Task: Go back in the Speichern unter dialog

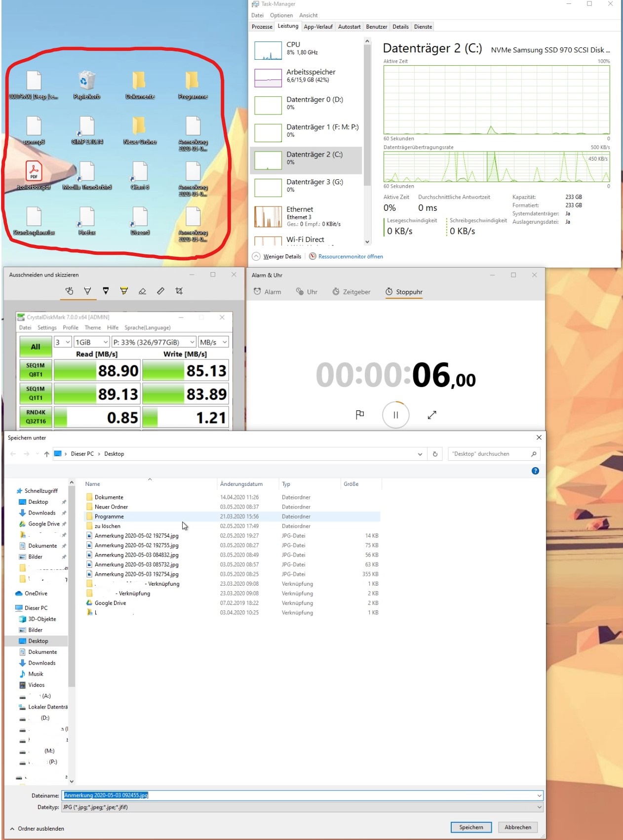Action: point(13,454)
